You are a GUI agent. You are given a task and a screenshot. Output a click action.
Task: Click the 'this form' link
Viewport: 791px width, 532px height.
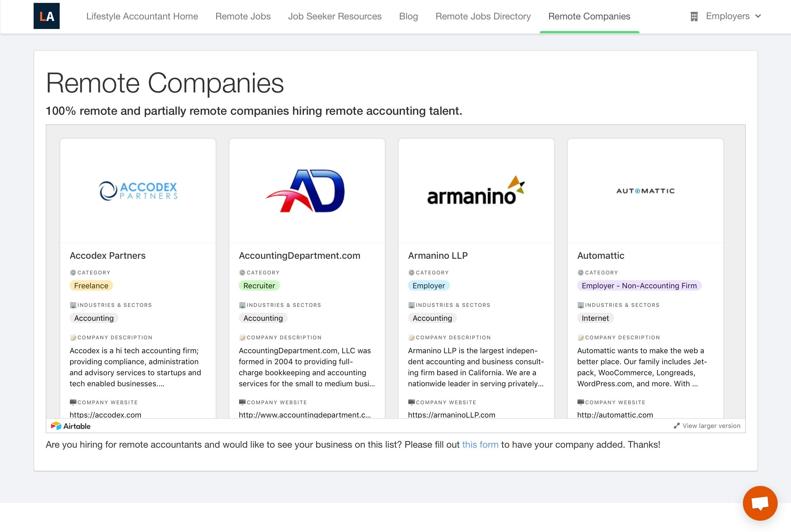[480, 444]
